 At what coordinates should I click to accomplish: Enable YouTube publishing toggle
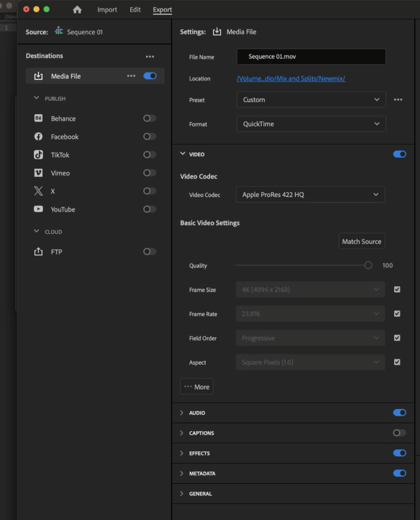click(149, 209)
